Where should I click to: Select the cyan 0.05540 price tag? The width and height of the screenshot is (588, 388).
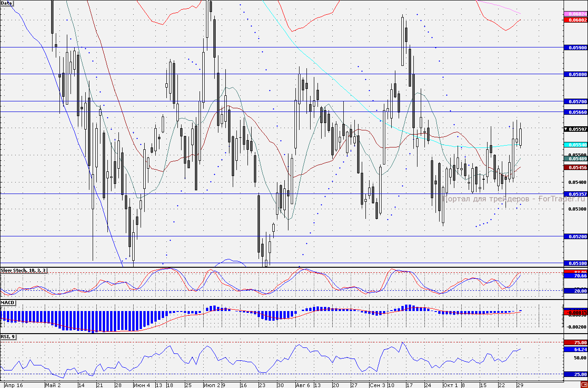pos(576,145)
